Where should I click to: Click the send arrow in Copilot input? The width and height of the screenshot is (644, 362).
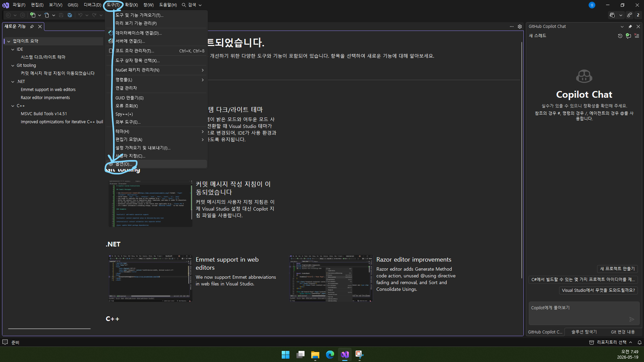point(632,319)
